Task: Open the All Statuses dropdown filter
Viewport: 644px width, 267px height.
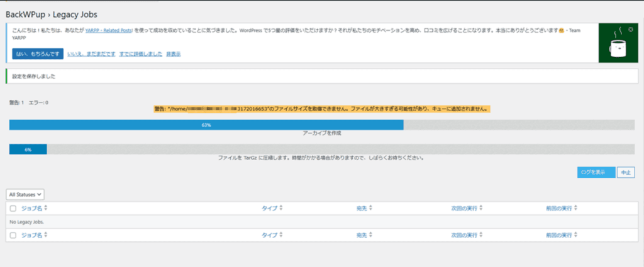Action: point(25,195)
